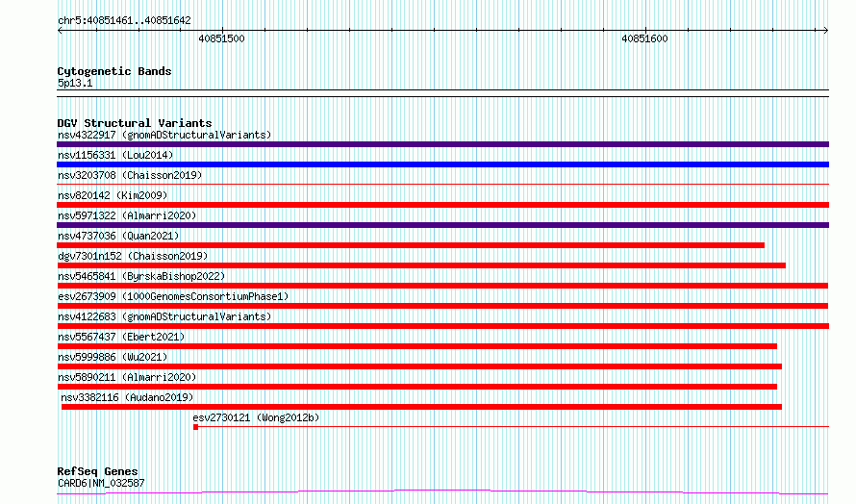
Task: Click the red bar under nsv5999886
Action: click(x=419, y=366)
